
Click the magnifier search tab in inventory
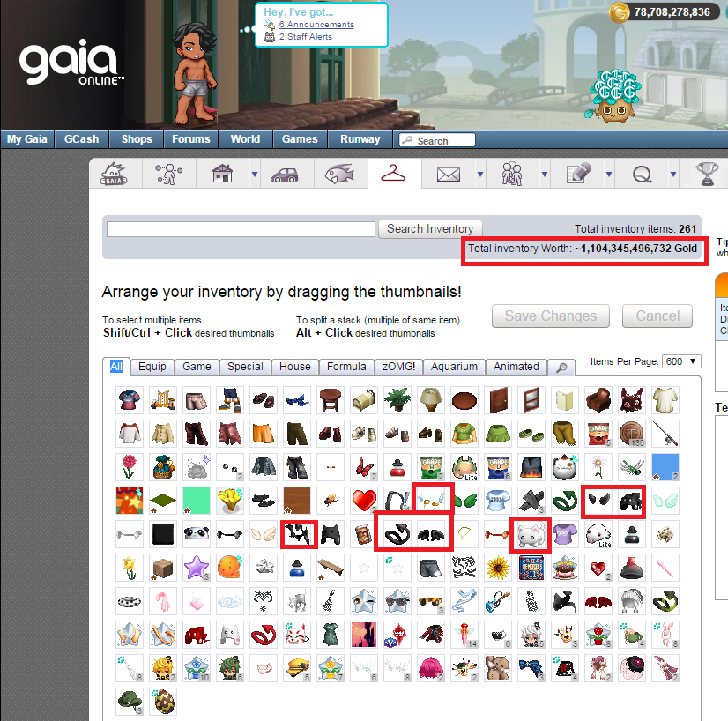tap(561, 368)
